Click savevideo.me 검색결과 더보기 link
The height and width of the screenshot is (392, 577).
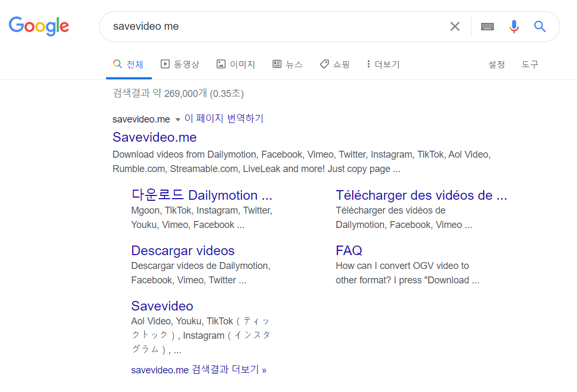199,370
